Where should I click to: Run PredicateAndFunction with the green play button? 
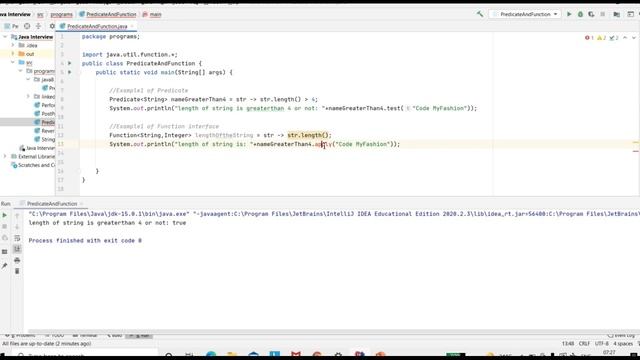point(569,14)
